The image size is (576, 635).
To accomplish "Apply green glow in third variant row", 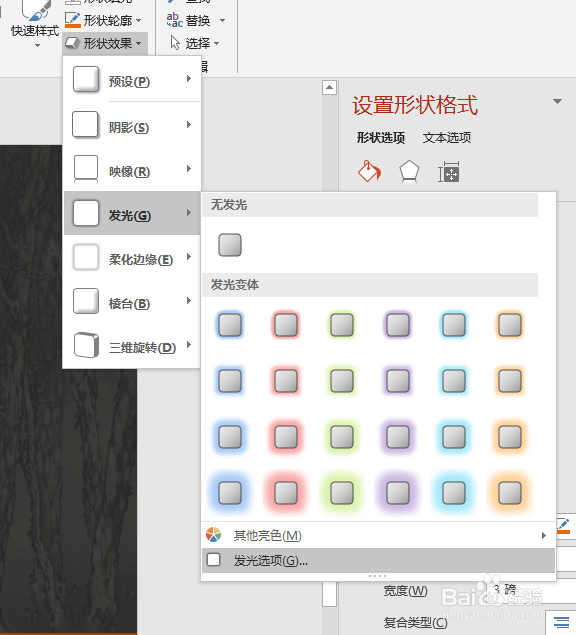I will point(342,437).
